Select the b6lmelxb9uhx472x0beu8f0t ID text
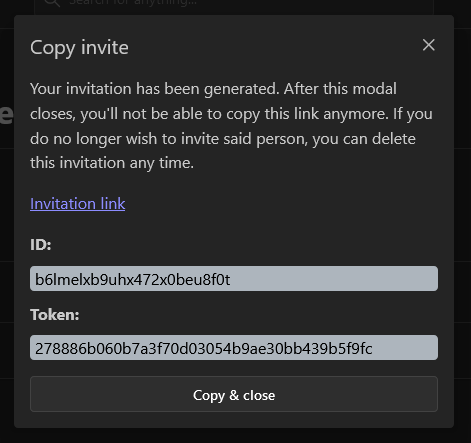Viewport: 471px width, 443px height. pyautogui.click(x=132, y=279)
